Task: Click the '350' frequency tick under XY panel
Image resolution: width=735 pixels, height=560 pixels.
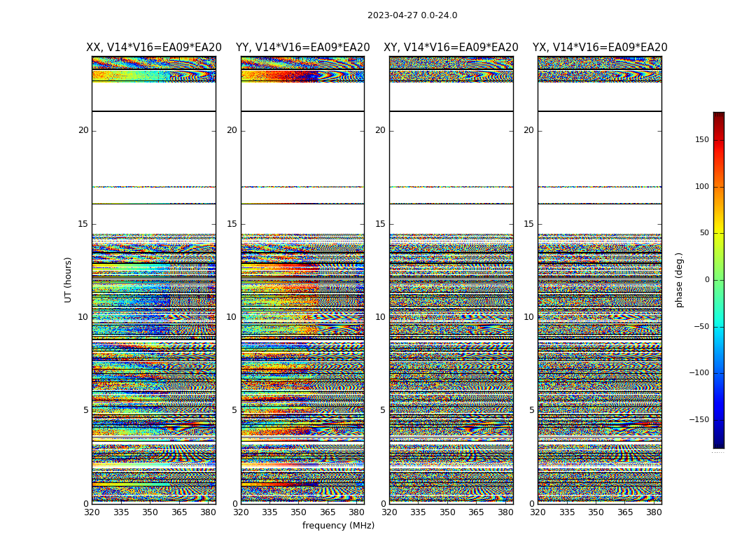Action: [x=447, y=512]
